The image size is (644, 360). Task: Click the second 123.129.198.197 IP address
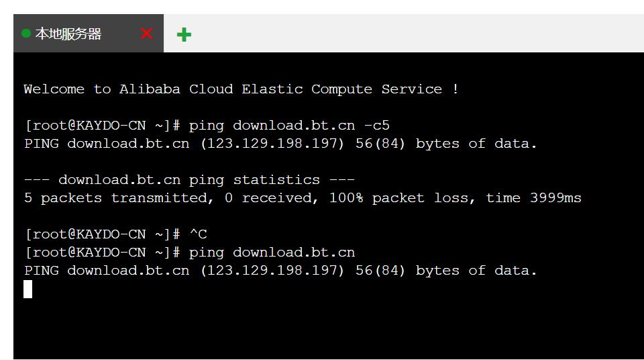coord(273,270)
